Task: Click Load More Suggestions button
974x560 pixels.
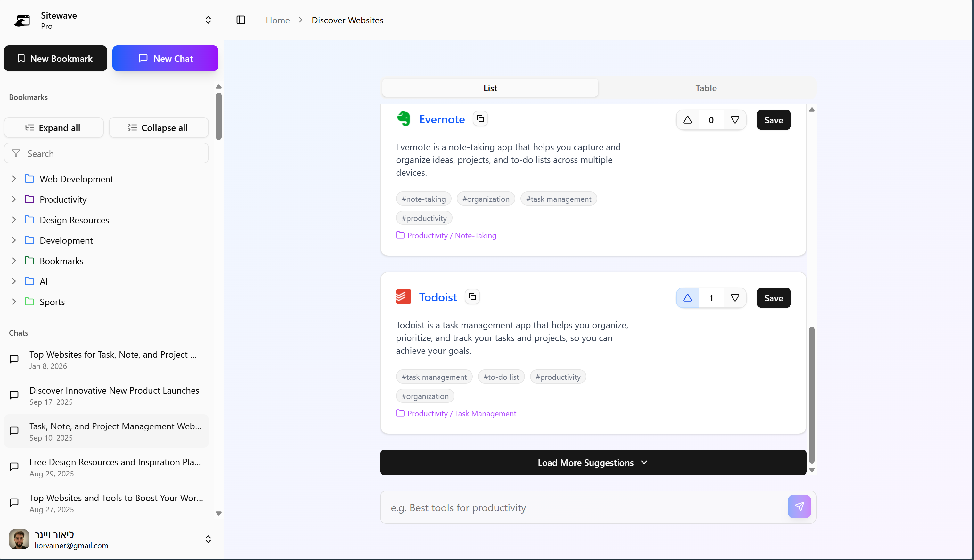Action: pyautogui.click(x=593, y=462)
